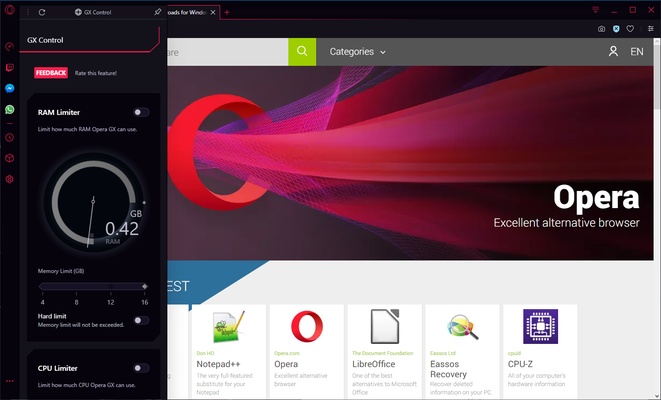Click the FEEDBACK button
Screen dimensions: 661x400
click(x=51, y=73)
